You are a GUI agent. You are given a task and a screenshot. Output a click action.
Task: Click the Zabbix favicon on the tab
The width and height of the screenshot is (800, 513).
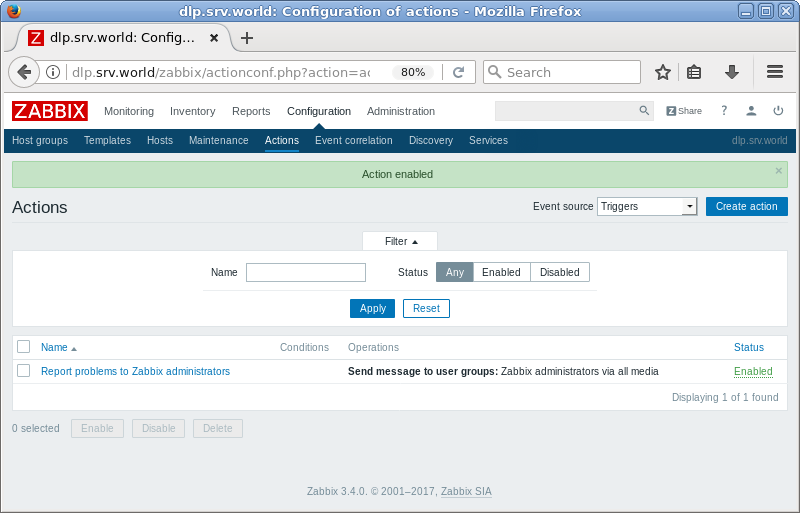(x=36, y=38)
